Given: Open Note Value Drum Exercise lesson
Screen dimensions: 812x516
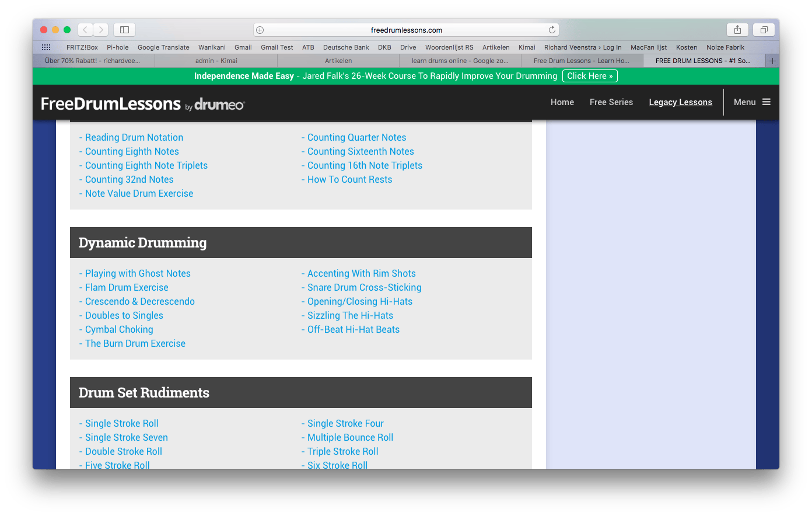Looking at the screenshot, I should [x=139, y=193].
